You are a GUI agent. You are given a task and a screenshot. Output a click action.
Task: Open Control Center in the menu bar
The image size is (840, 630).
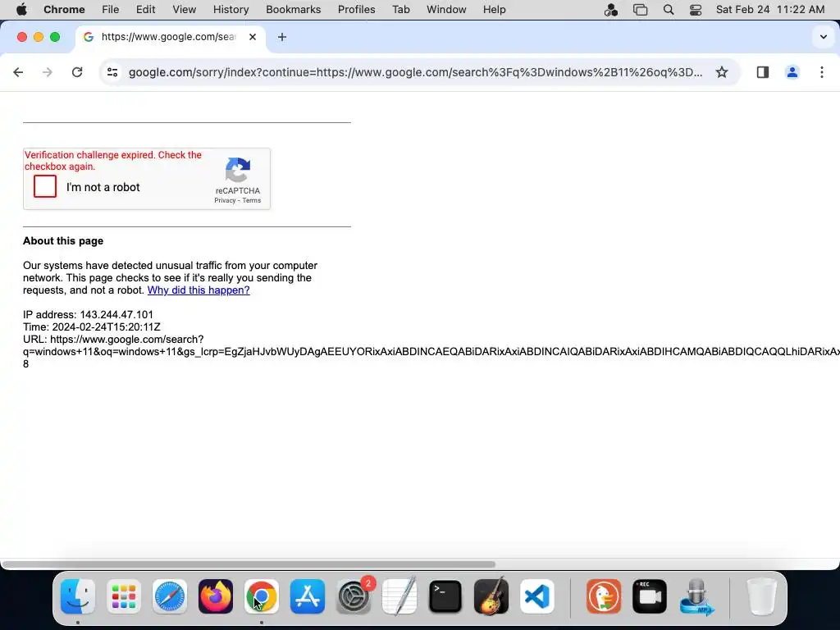(696, 10)
